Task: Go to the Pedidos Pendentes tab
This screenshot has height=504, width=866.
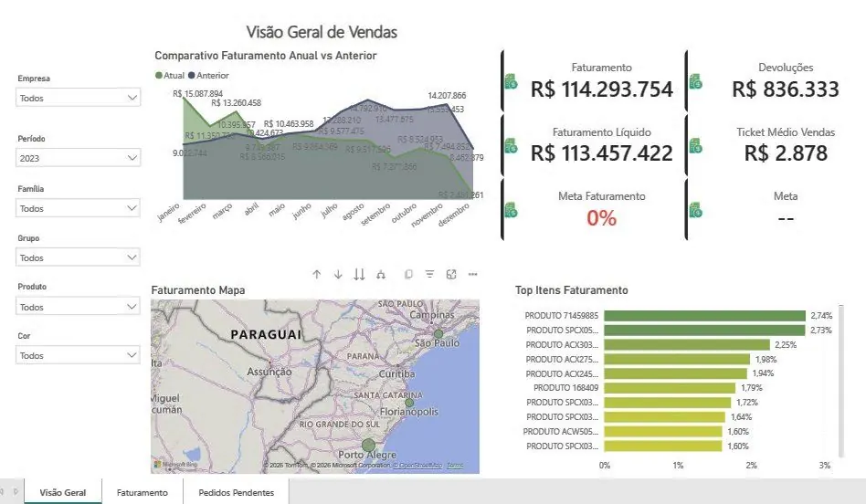Action: point(237,492)
